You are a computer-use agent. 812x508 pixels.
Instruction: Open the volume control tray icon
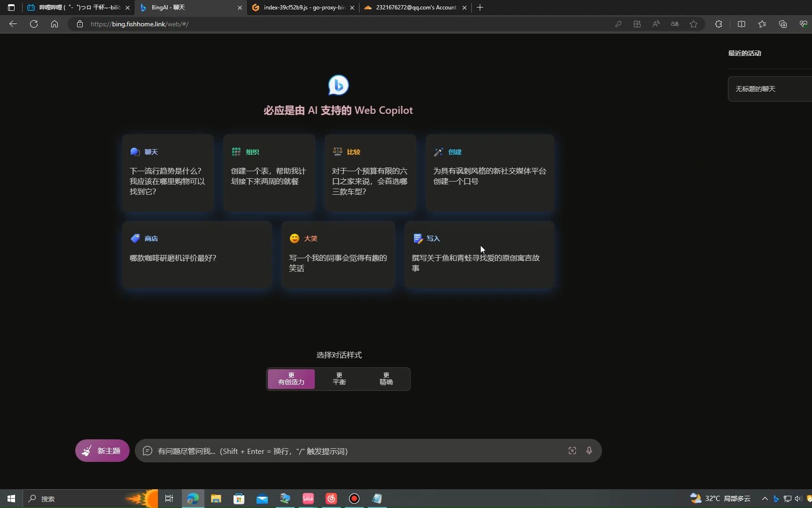798,499
